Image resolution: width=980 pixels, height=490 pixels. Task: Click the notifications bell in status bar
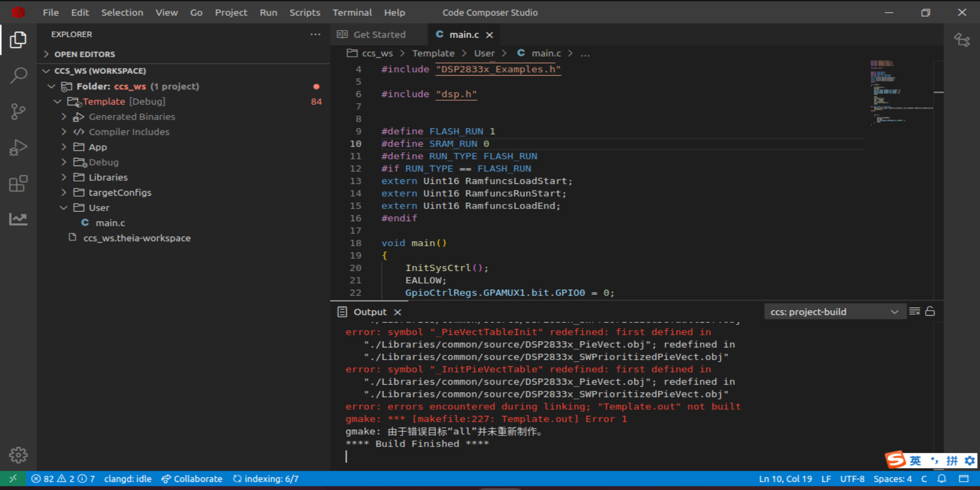[x=942, y=479]
